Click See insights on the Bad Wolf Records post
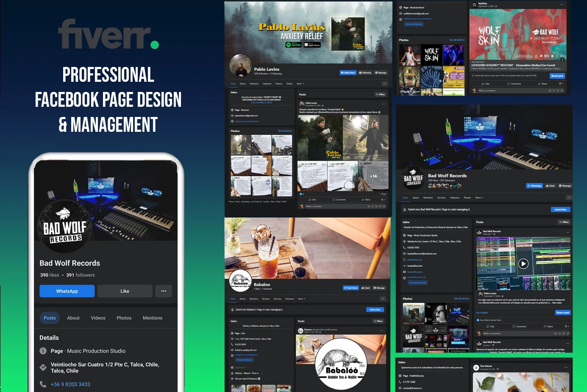This screenshot has height=392, width=587. 482,313
